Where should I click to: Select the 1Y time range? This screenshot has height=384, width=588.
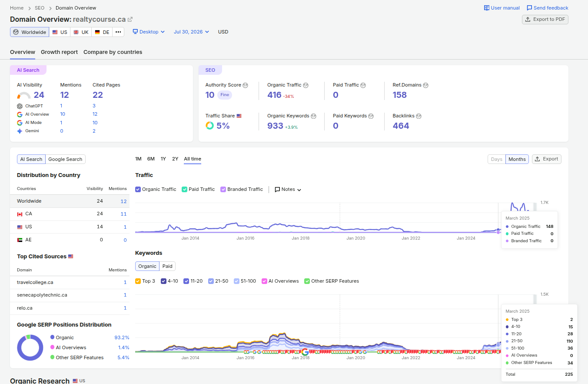pyautogui.click(x=163, y=159)
